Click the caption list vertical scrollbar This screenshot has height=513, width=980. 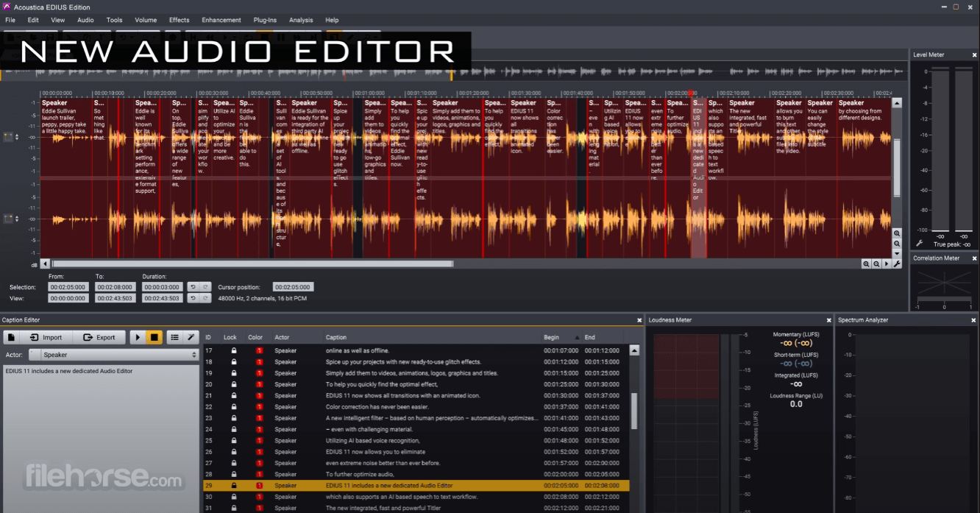coord(635,411)
